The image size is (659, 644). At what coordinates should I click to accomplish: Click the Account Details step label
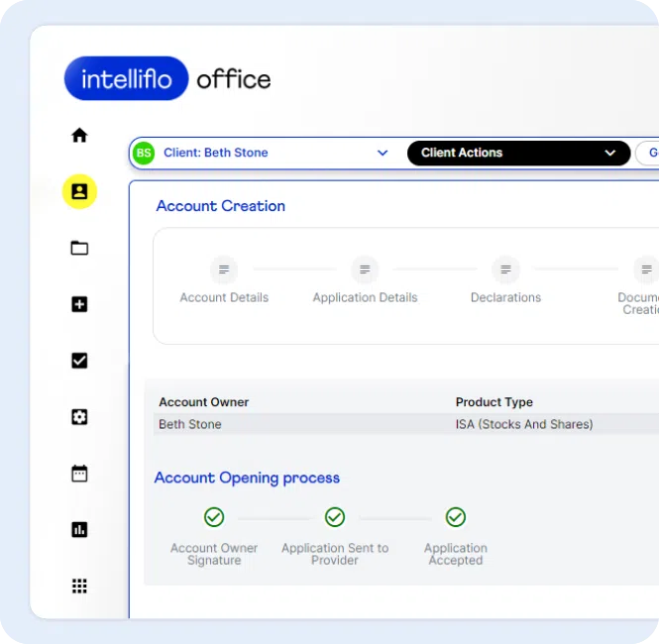(224, 297)
